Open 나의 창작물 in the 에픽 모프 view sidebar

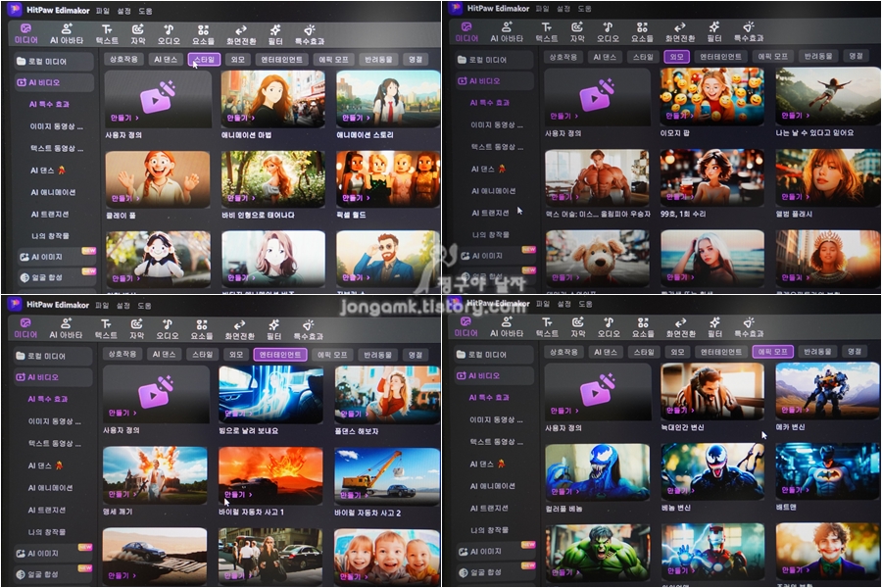tap(489, 530)
